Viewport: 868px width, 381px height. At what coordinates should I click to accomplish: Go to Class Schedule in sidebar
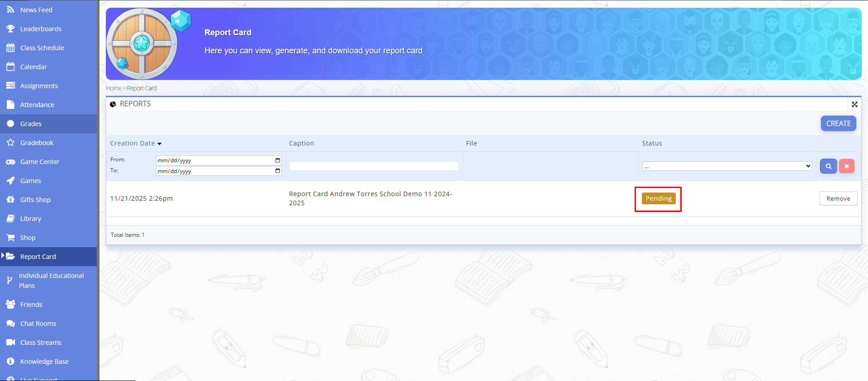pos(42,48)
